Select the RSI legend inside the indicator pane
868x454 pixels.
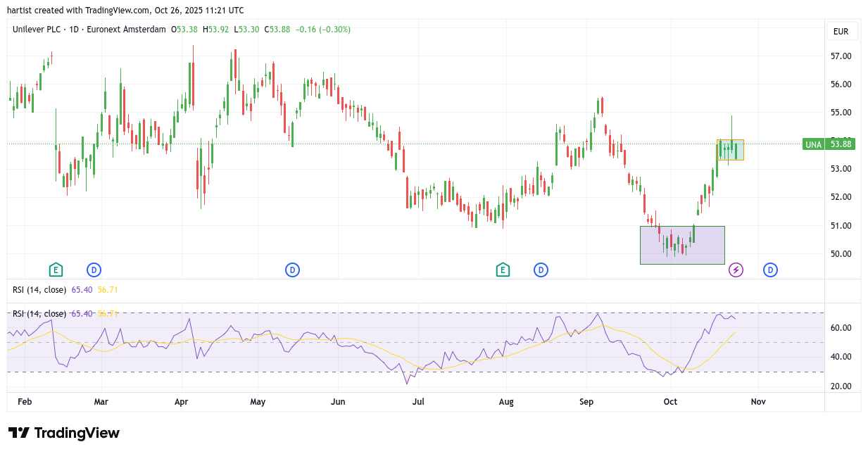[39, 313]
